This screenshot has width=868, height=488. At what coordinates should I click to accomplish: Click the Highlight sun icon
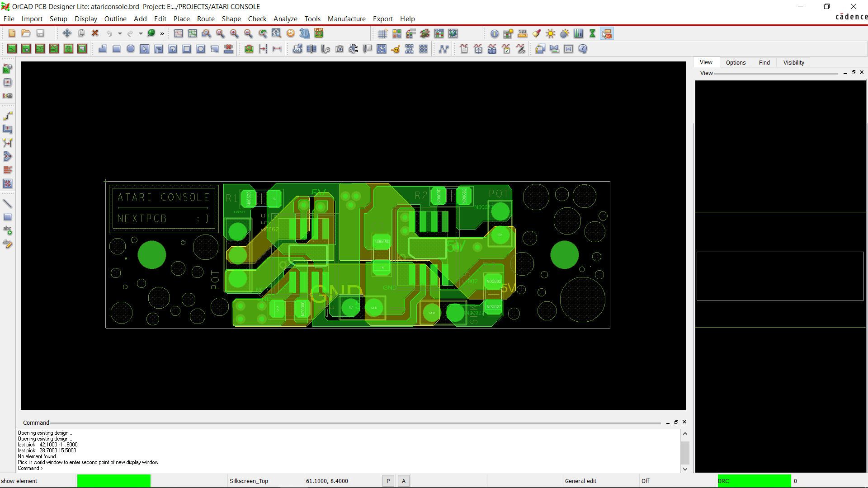[551, 33]
